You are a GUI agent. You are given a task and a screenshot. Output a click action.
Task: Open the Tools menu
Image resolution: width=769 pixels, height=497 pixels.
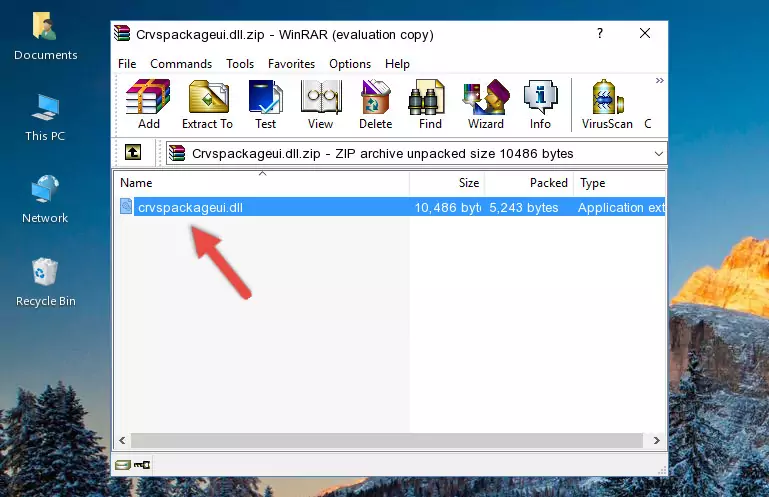click(240, 64)
